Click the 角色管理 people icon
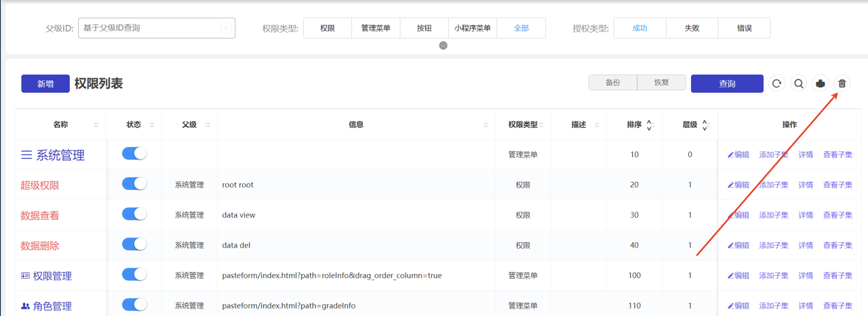The width and height of the screenshot is (868, 316). (25, 306)
